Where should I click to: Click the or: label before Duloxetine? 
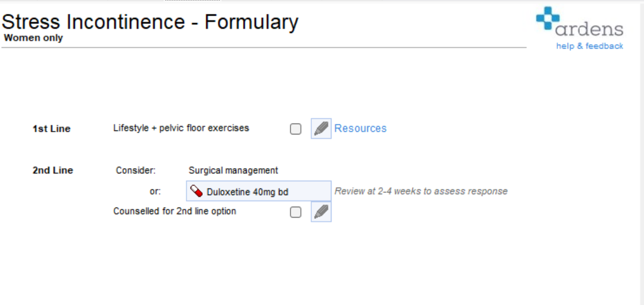tap(155, 191)
